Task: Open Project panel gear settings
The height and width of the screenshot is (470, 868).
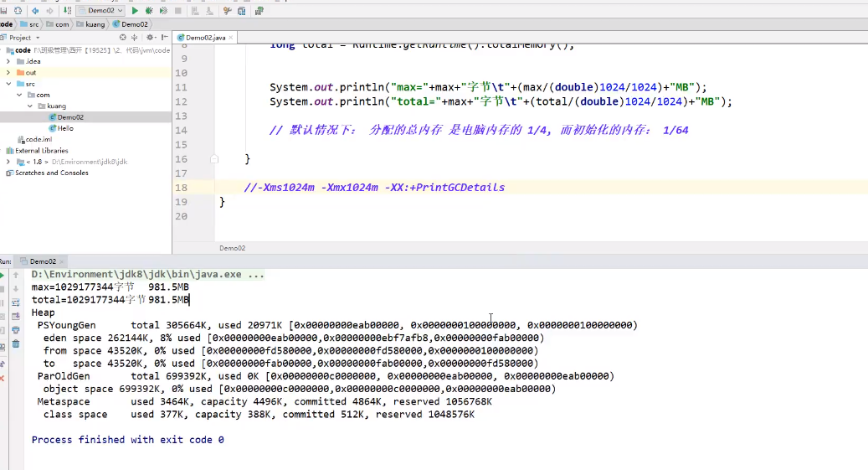Action: (151, 38)
